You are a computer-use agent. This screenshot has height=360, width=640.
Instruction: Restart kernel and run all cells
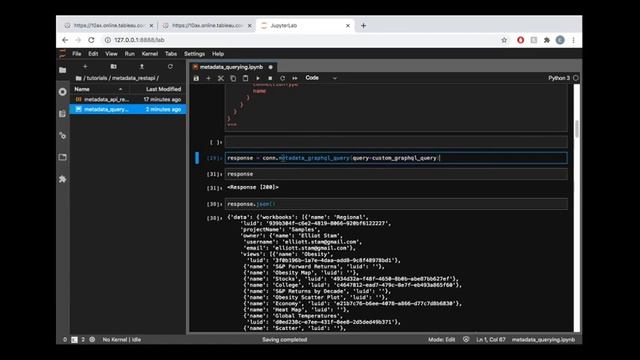pyautogui.click(x=295, y=78)
